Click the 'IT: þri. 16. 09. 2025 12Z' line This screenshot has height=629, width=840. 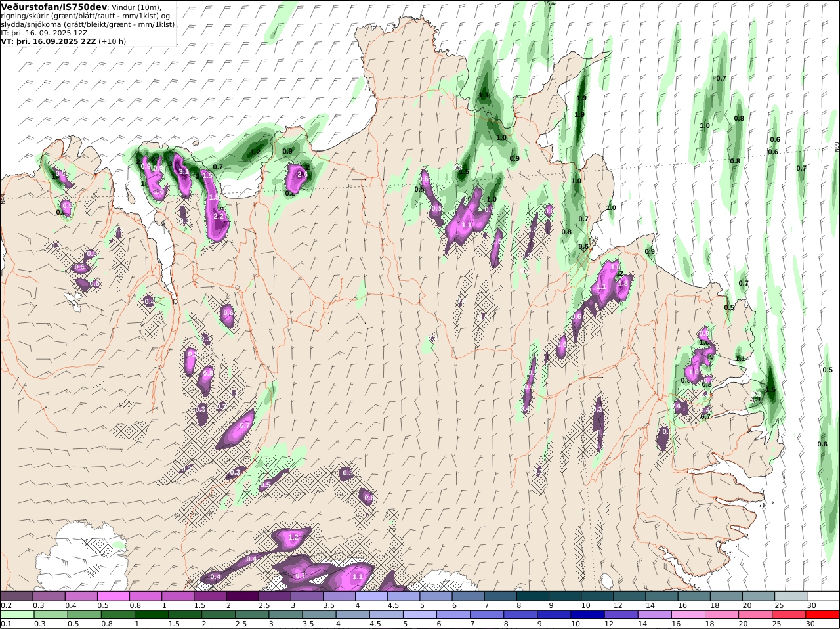tap(45, 32)
